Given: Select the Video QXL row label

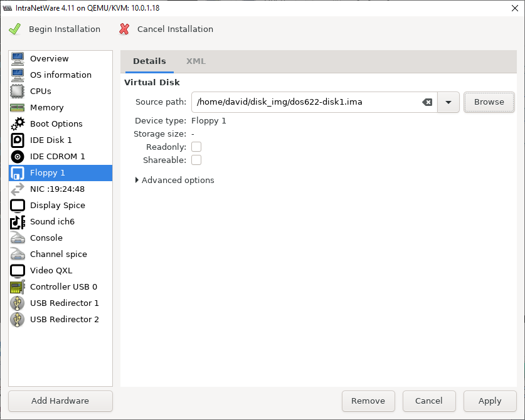Looking at the screenshot, I should tap(51, 271).
